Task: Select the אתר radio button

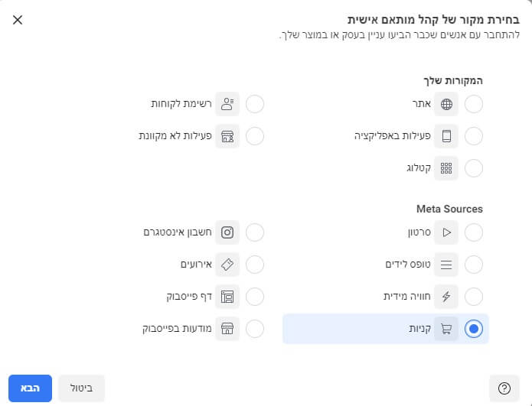Action: tap(474, 105)
